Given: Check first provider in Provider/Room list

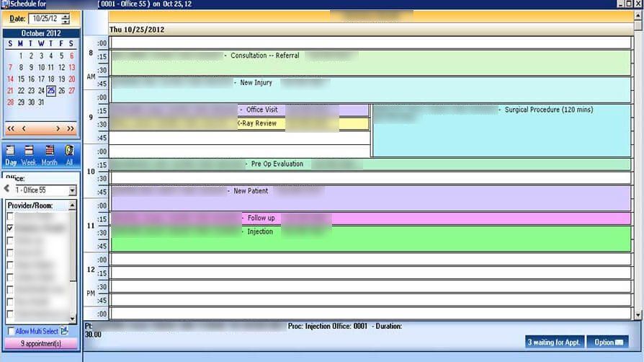Looking at the screenshot, I should pos(10,216).
